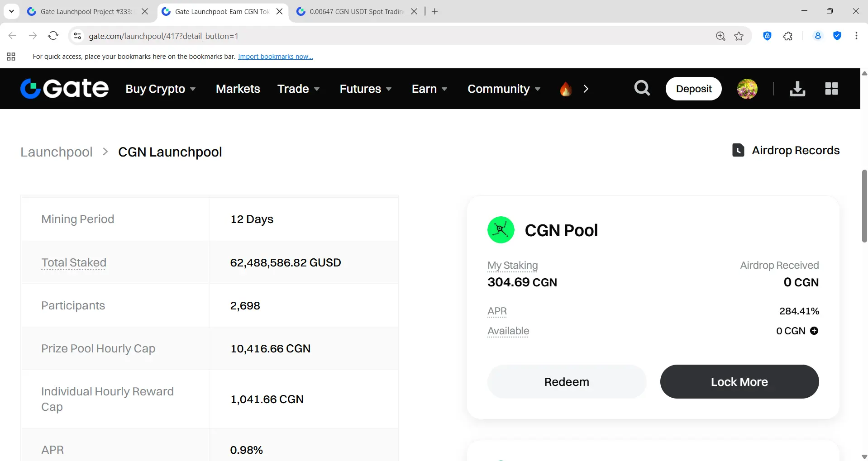Click the APR label in CGN Pool
868x461 pixels.
point(497,311)
